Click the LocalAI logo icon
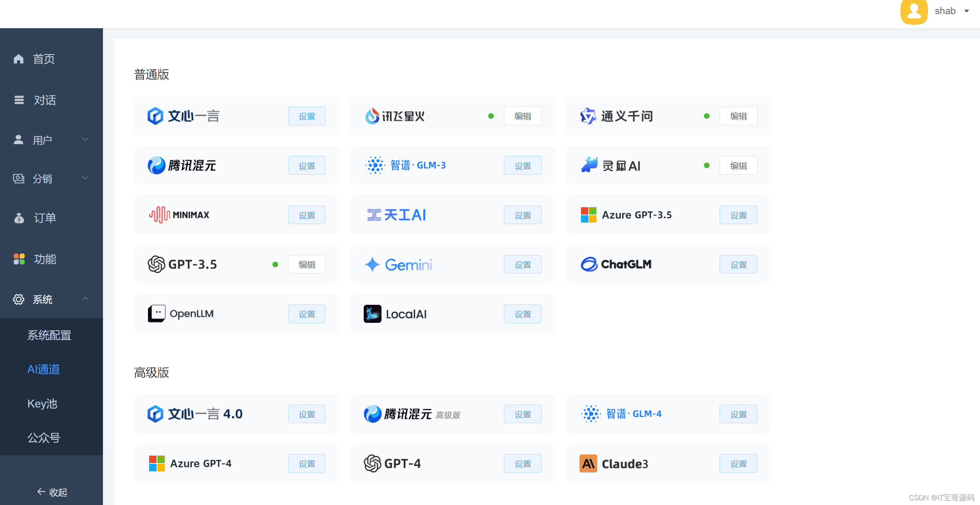This screenshot has height=505, width=980. pos(372,314)
